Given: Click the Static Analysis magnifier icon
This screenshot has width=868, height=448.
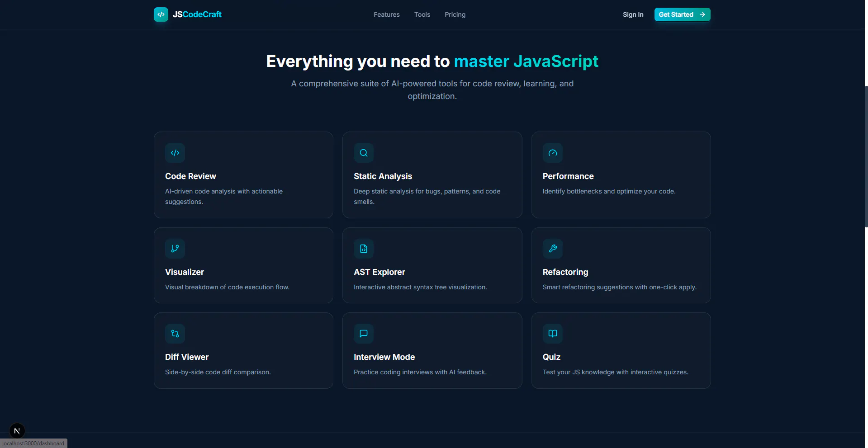Looking at the screenshot, I should pyautogui.click(x=364, y=153).
